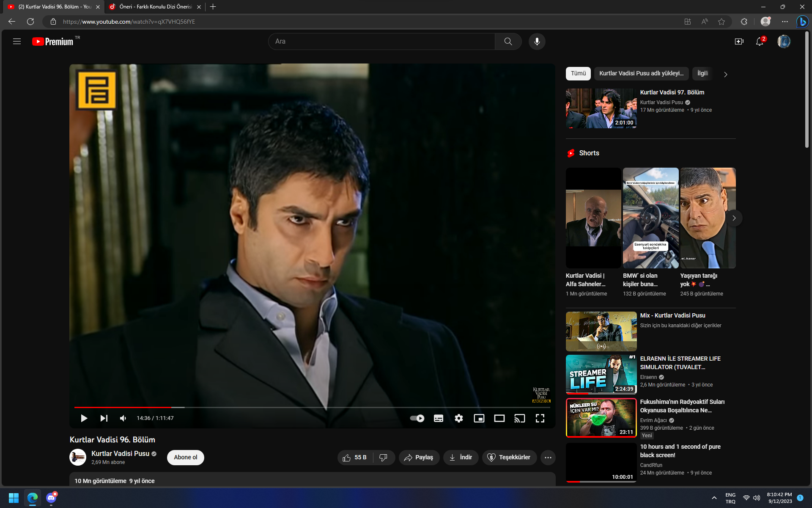Open YouTube notifications bell
This screenshot has height=508, width=812.
click(760, 41)
